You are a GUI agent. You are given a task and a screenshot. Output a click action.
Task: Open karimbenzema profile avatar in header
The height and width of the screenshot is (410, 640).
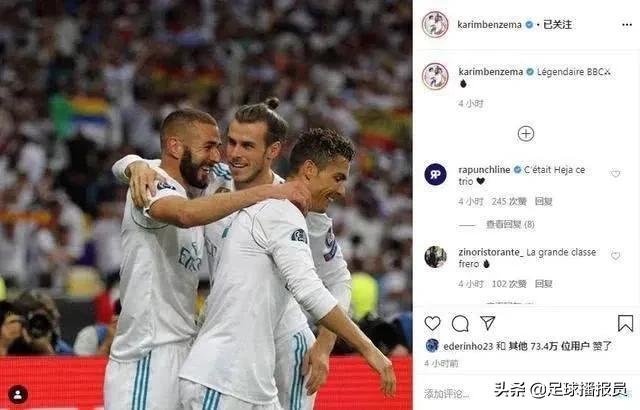click(435, 24)
